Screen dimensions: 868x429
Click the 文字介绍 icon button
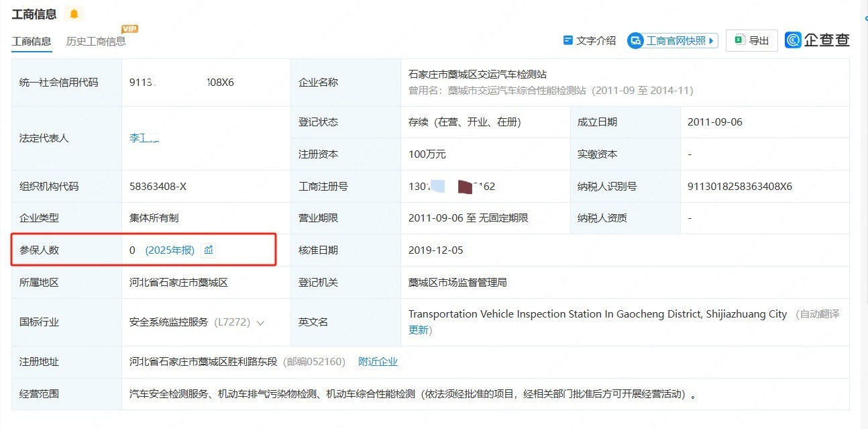(x=568, y=40)
